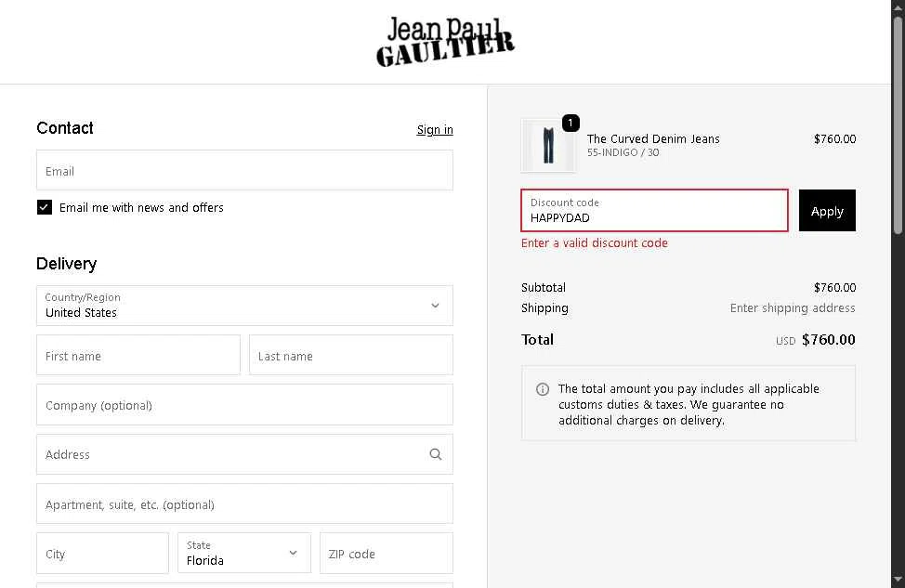
Task: Click the info icon beside customs duties note
Action: coord(543,389)
